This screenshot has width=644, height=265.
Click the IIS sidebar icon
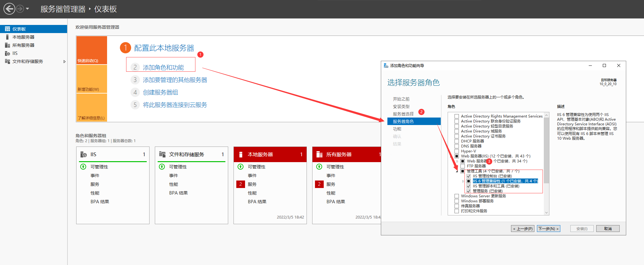pyautogui.click(x=7, y=53)
